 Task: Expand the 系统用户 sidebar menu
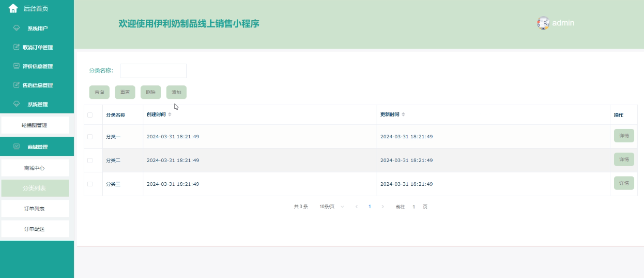click(37, 28)
